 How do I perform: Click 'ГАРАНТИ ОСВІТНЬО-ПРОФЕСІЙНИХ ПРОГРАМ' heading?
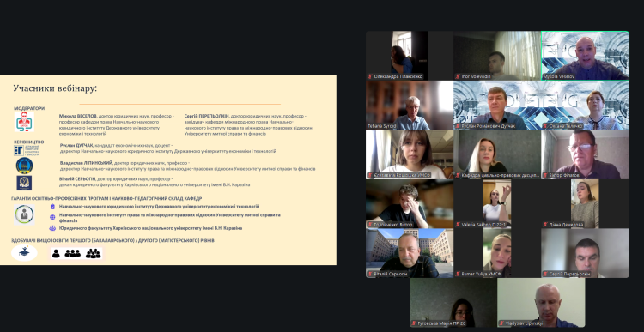[106, 199]
